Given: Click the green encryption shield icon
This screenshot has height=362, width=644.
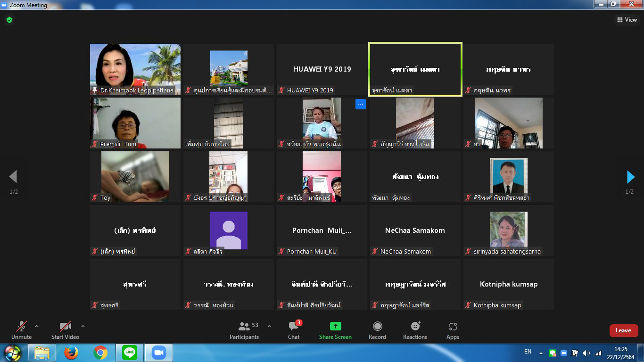Looking at the screenshot, I should point(9,20).
